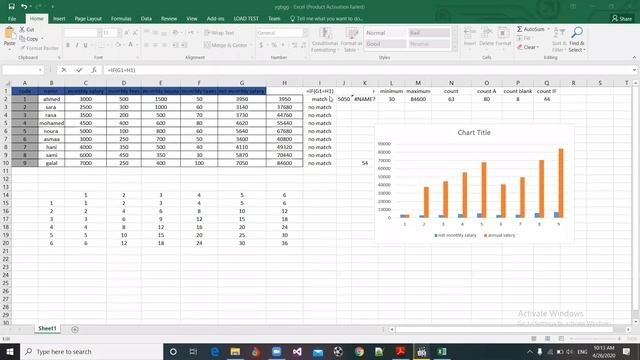The width and height of the screenshot is (640, 360).
Task: Expand the Copy options arrow
Action: [42, 39]
